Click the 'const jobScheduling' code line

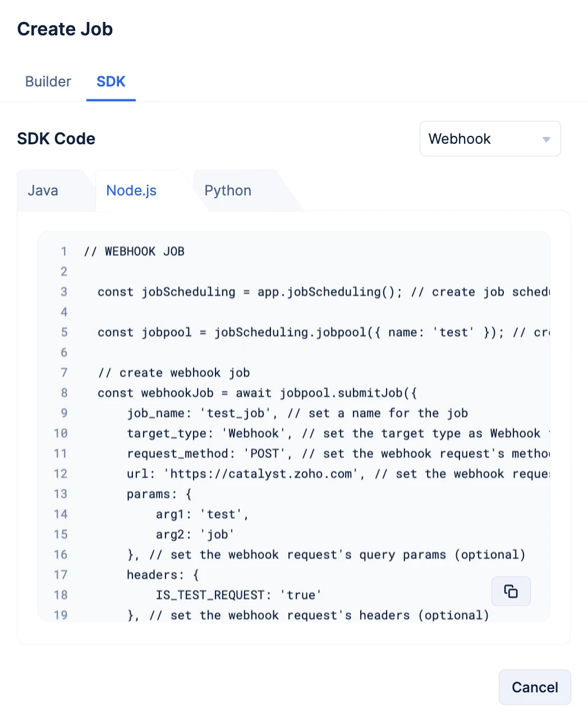[323, 292]
